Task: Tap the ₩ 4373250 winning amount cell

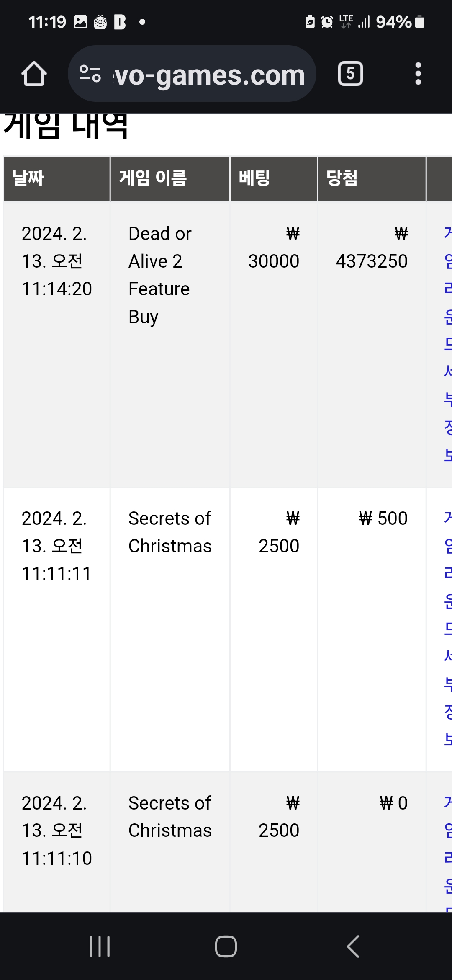Action: tap(372, 247)
